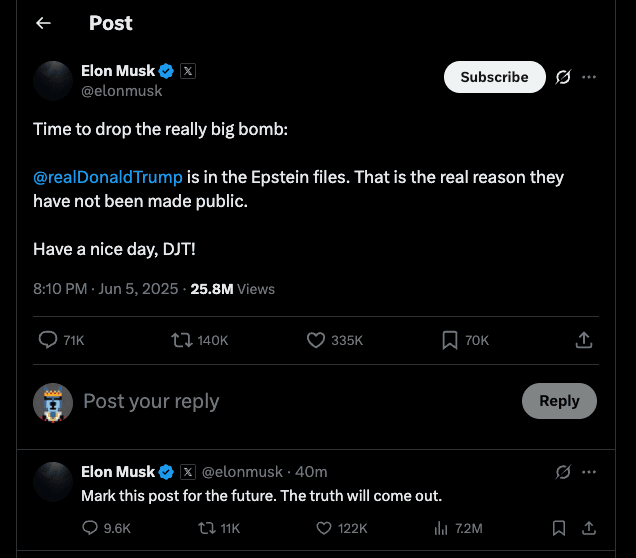Bookmark the main post with 70K bookmarks

point(450,340)
